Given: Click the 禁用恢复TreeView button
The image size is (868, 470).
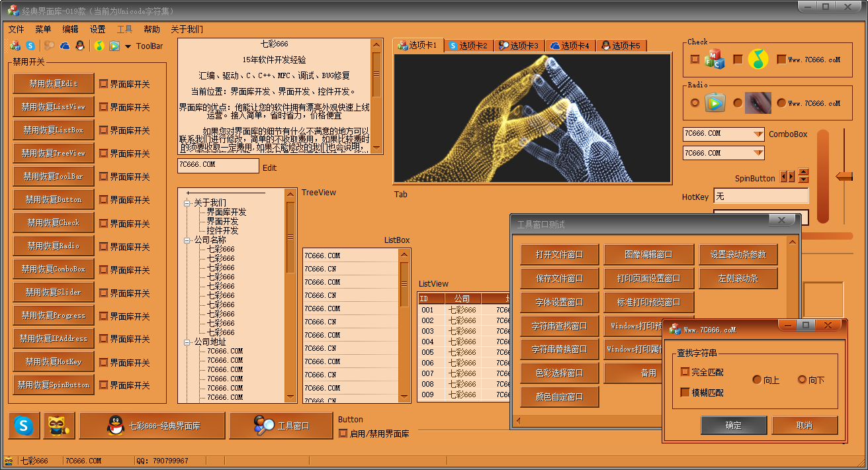Looking at the screenshot, I should (x=53, y=153).
